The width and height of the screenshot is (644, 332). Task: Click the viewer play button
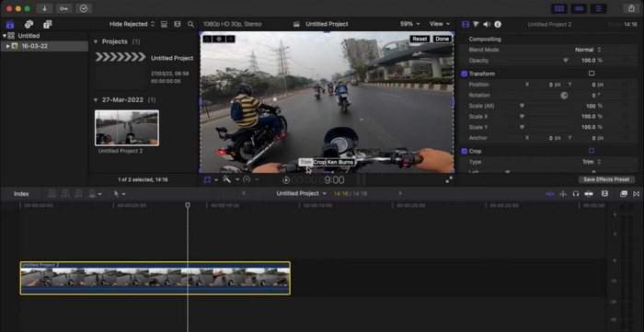click(x=286, y=179)
